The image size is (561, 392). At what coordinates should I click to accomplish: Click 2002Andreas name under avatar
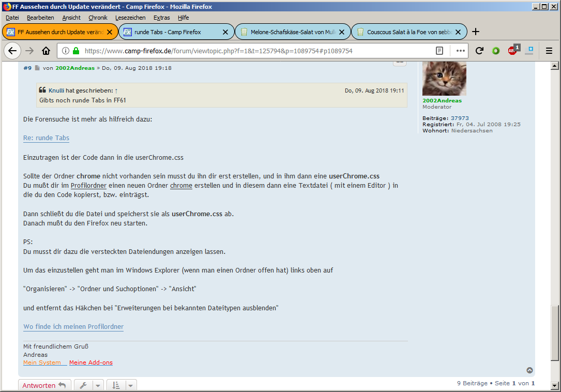442,101
